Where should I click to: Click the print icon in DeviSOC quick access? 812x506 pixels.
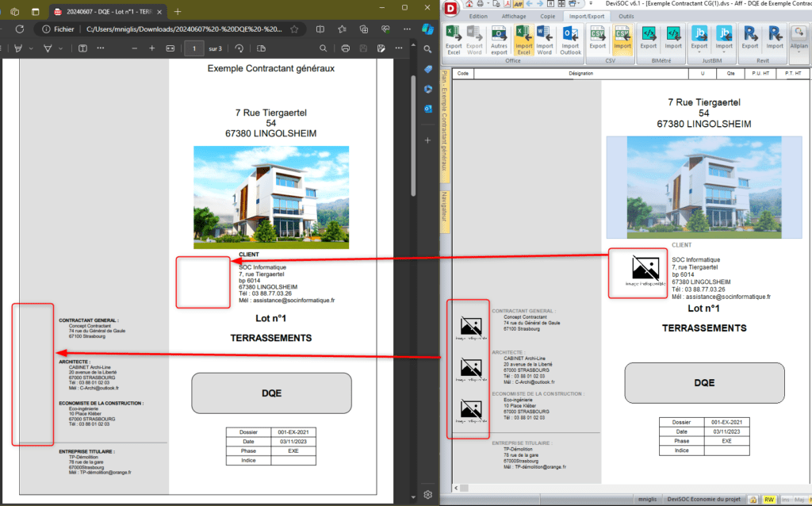pyautogui.click(x=480, y=4)
